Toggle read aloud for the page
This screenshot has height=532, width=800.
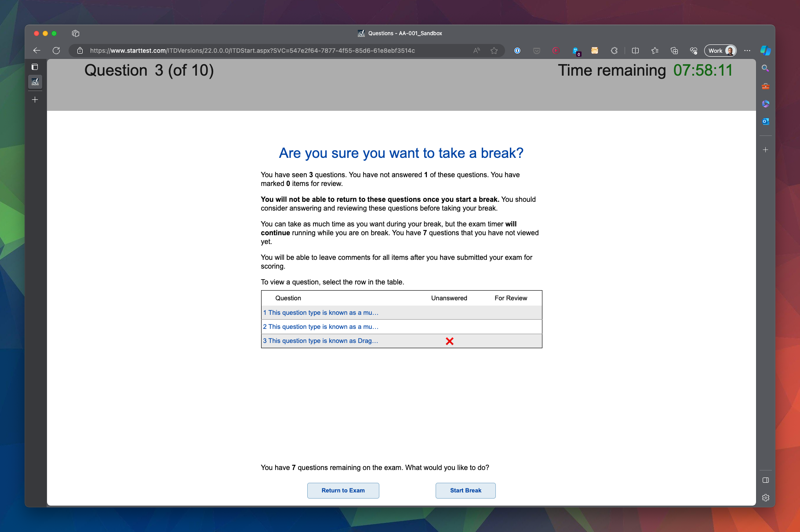point(476,51)
